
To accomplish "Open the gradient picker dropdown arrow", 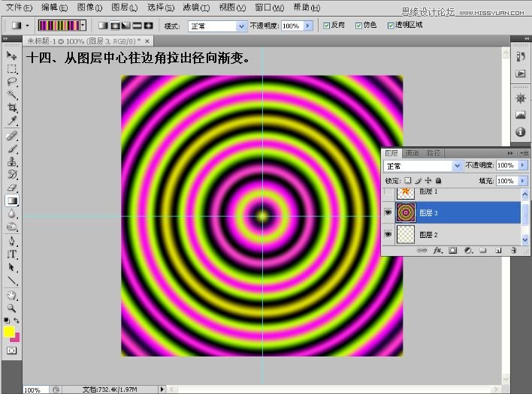I will (83, 26).
